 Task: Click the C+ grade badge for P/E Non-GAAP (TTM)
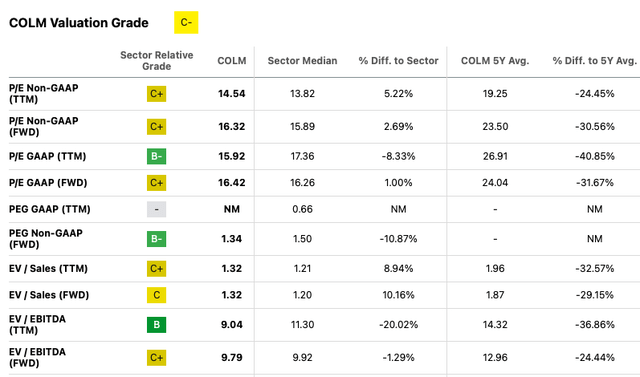157,94
